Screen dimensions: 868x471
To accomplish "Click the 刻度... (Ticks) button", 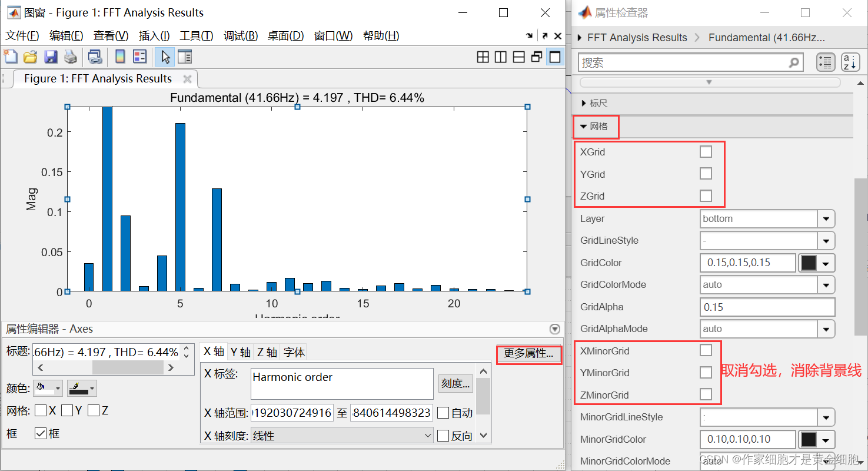I will click(455, 383).
